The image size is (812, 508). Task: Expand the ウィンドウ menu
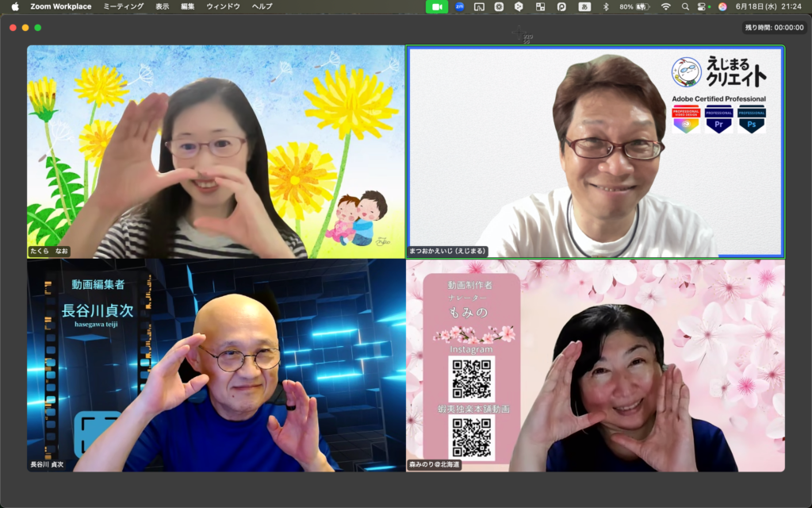223,6
